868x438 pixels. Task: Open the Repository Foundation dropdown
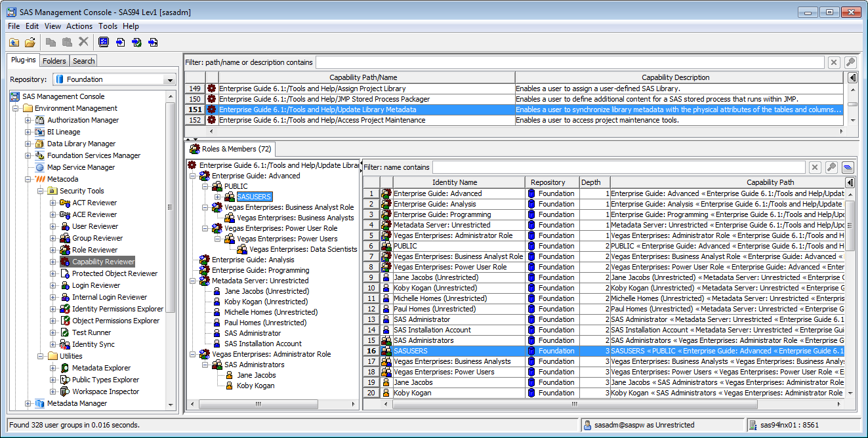[x=170, y=79]
